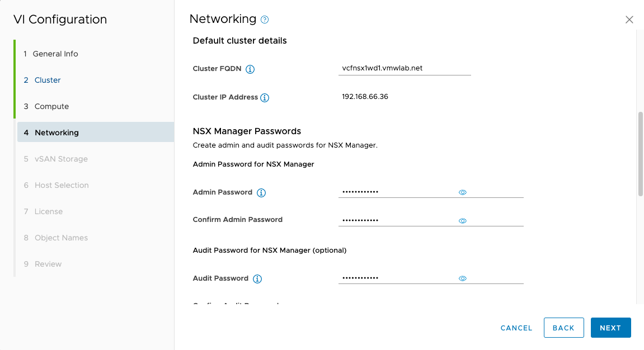Click the Admin Password for NSX Manager label
Image resolution: width=644 pixels, height=350 pixels.
pos(253,164)
